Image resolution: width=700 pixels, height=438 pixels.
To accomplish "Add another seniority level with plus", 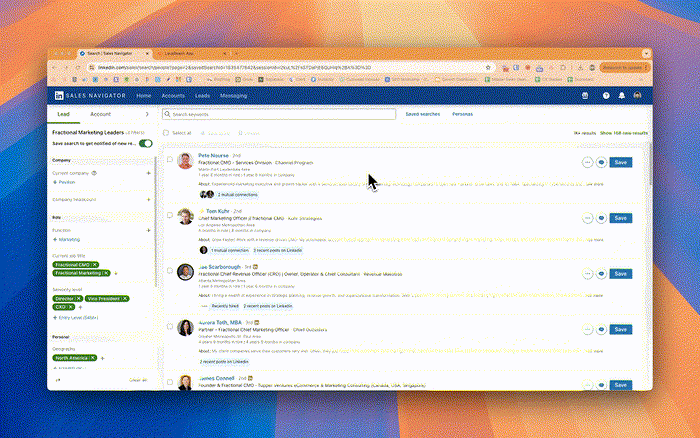I will (80, 307).
